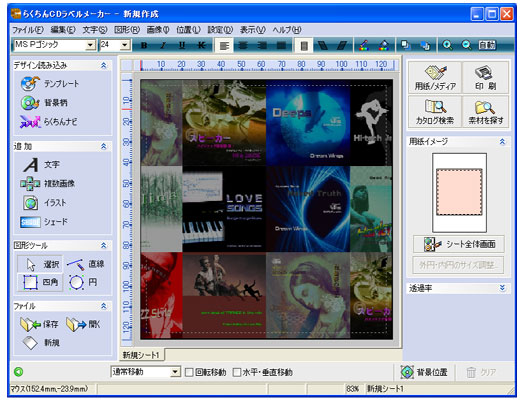The image size is (522, 400).
Task: Click 保存 to save the file
Action: pyautogui.click(x=39, y=324)
